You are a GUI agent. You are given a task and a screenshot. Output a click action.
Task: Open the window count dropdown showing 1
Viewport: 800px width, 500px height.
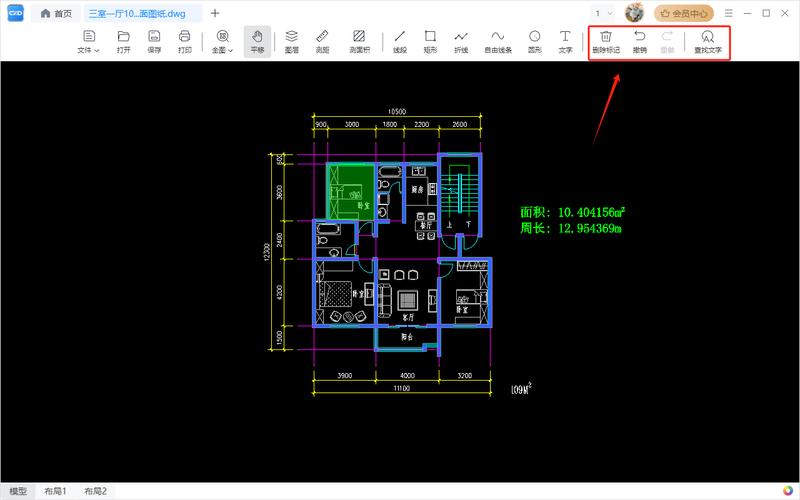[x=603, y=13]
